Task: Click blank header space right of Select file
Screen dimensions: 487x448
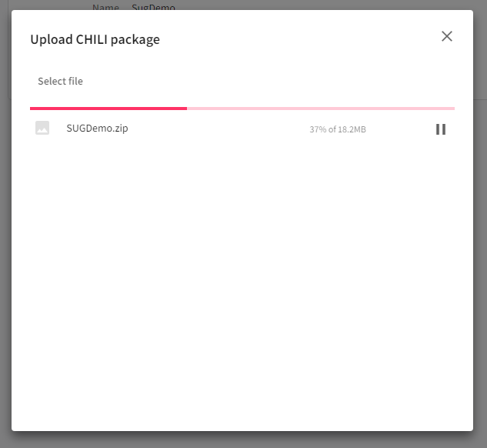Action: coord(269,82)
